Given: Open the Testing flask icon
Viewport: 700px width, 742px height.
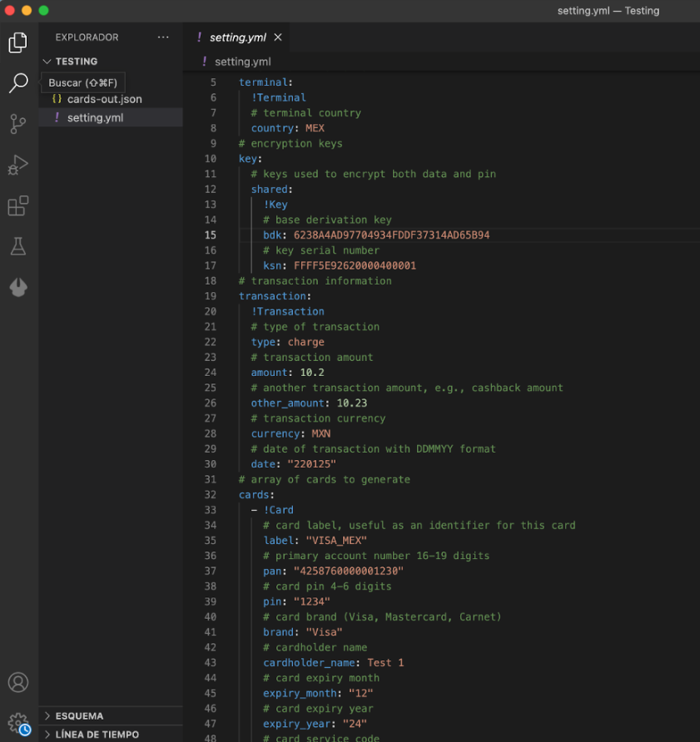Looking at the screenshot, I should (18, 246).
